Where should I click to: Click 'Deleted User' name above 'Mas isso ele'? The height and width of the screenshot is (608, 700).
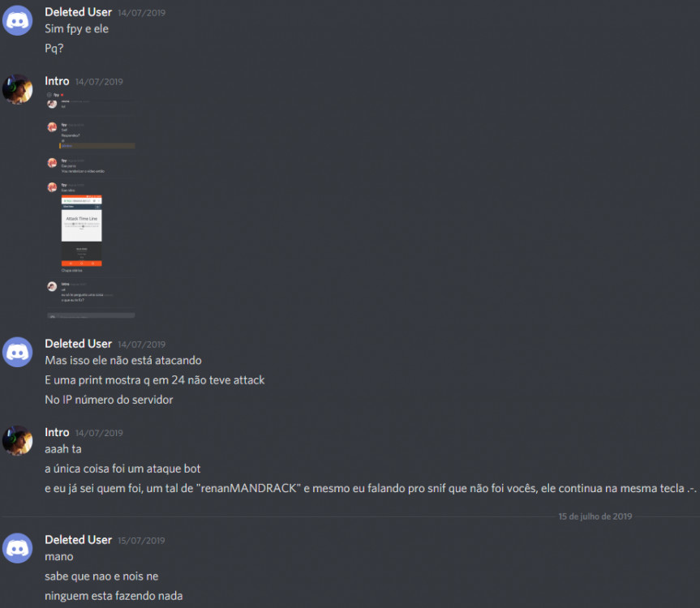click(x=78, y=344)
